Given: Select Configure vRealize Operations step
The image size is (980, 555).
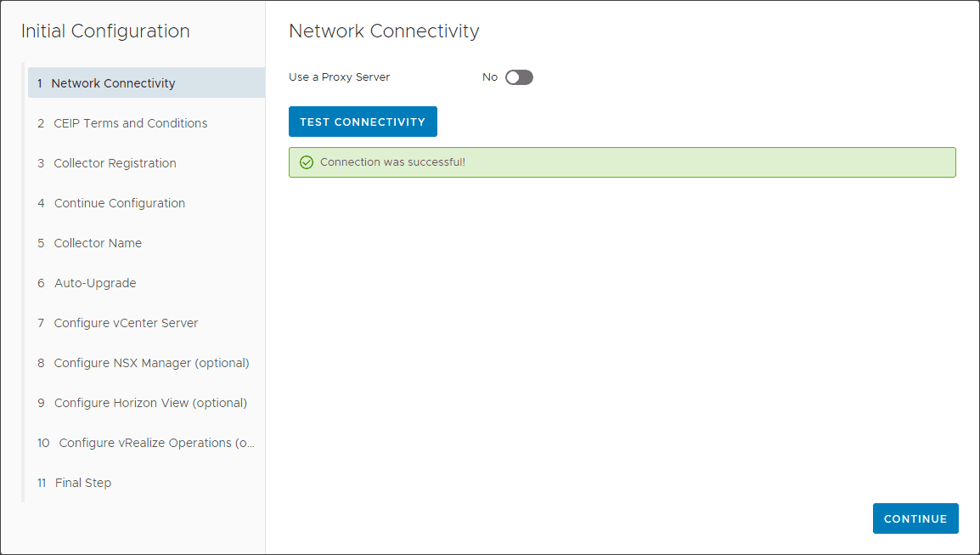Looking at the screenshot, I should (156, 443).
